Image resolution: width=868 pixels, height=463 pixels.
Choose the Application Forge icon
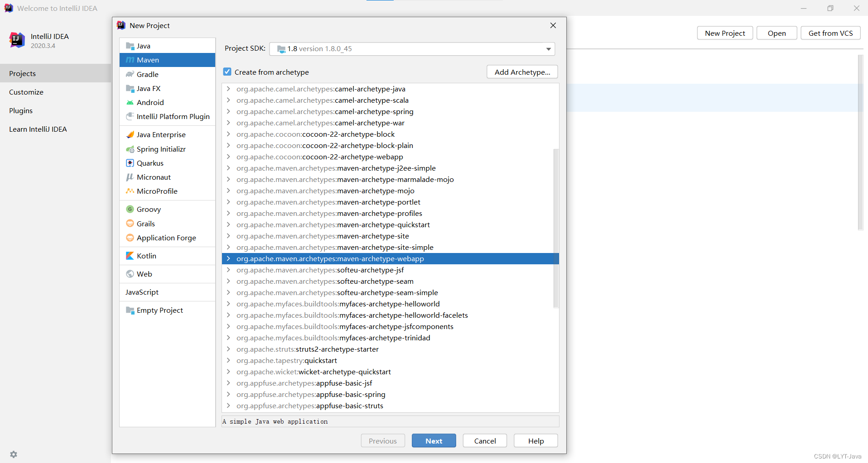130,238
